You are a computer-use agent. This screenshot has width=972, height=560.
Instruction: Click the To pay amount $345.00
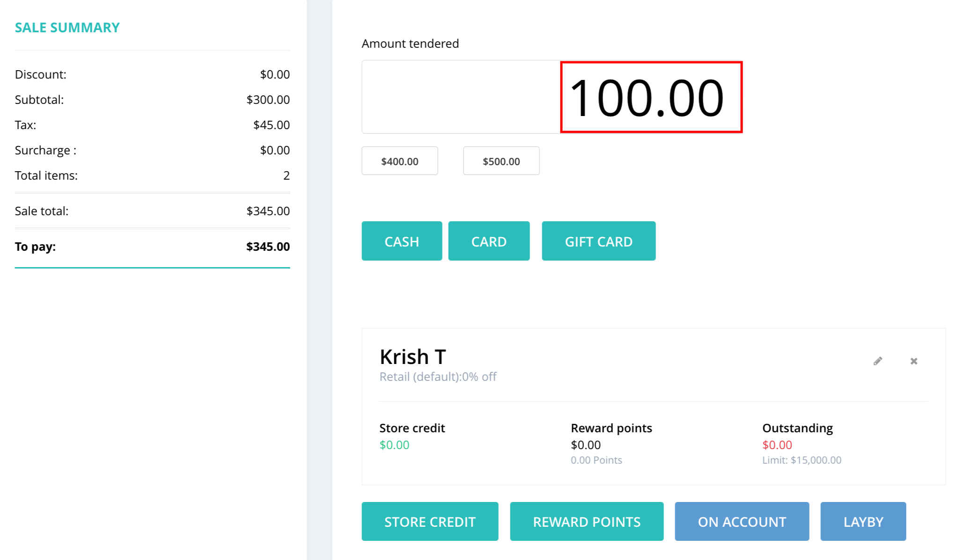point(268,247)
